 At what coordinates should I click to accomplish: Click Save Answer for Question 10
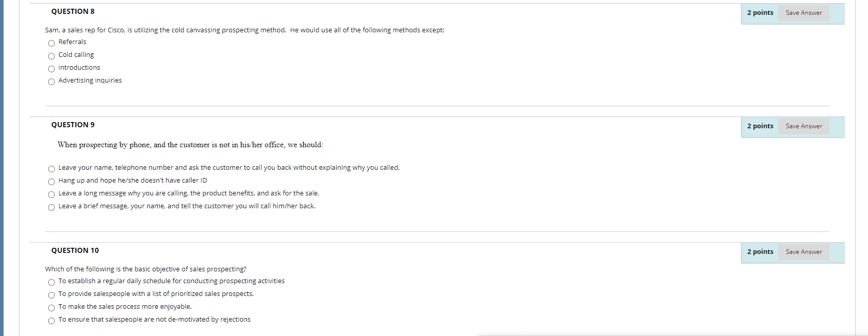[x=803, y=251]
